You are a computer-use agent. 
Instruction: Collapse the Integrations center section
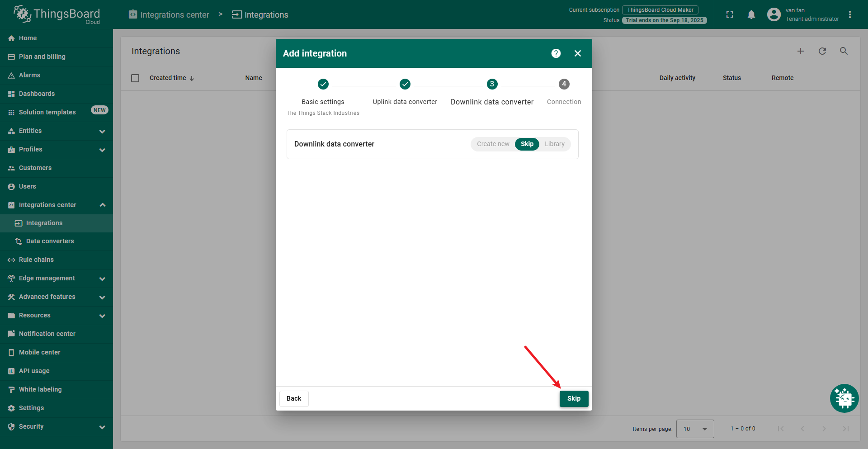[x=102, y=205]
